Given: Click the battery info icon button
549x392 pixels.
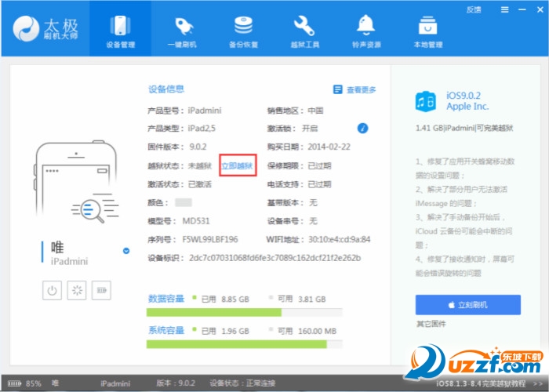Looking at the screenshot, I should (101, 291).
